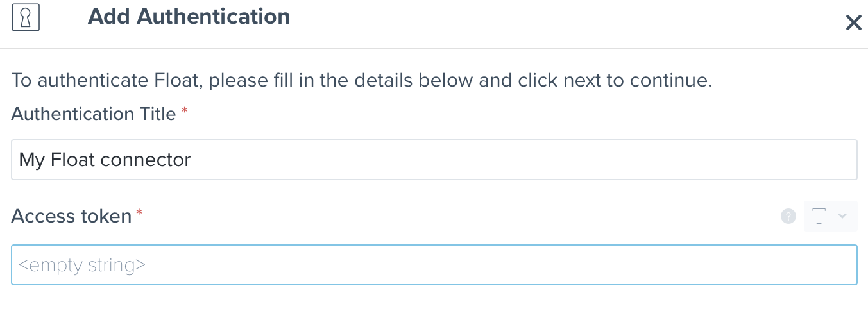The image size is (868, 329).
Task: Select the Add Authentication heading
Action: click(189, 17)
